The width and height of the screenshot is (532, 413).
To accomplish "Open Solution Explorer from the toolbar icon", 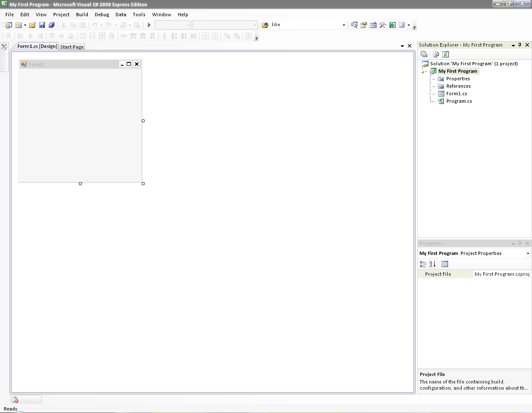I will 354,25.
